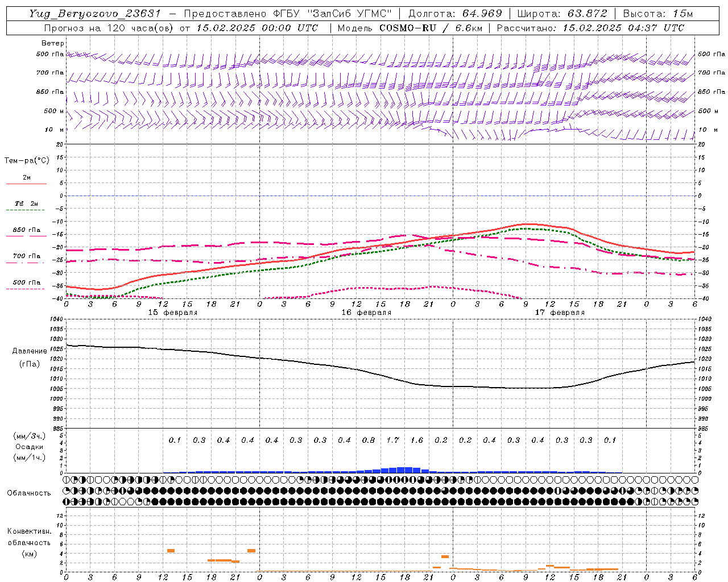Click the 2м temperature legend entry
The image size is (728, 582).
(27, 178)
